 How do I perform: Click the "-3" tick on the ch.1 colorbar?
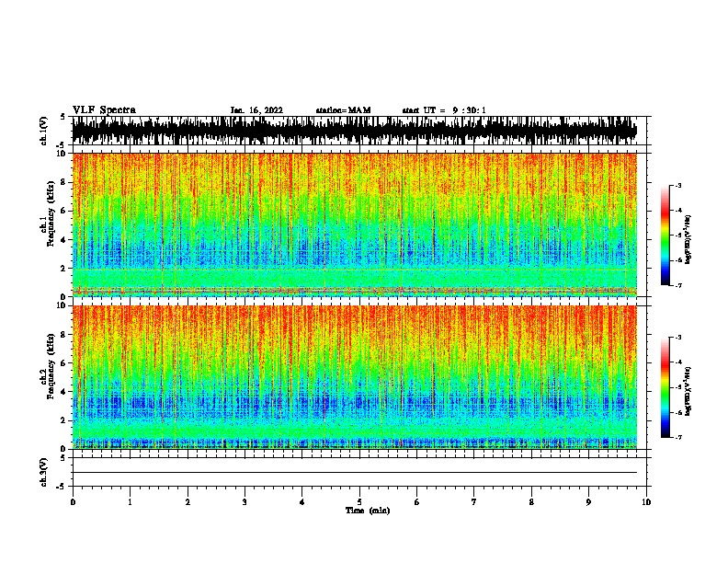678,185
